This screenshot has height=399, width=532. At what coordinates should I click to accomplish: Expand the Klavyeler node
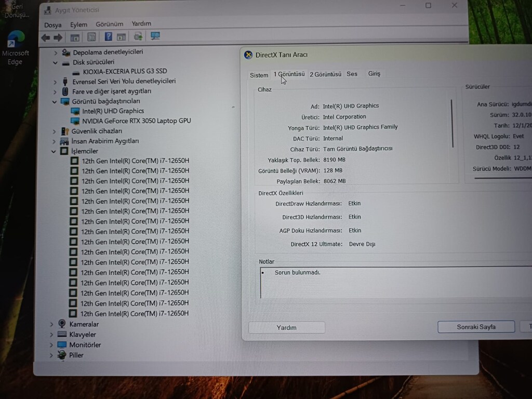[51, 335]
